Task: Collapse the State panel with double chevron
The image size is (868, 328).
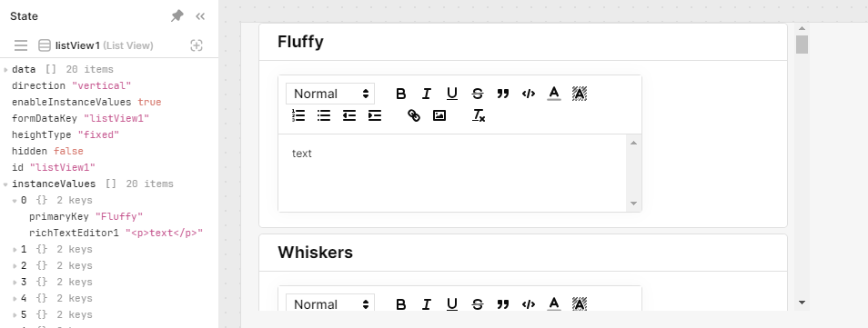Action: (x=200, y=16)
